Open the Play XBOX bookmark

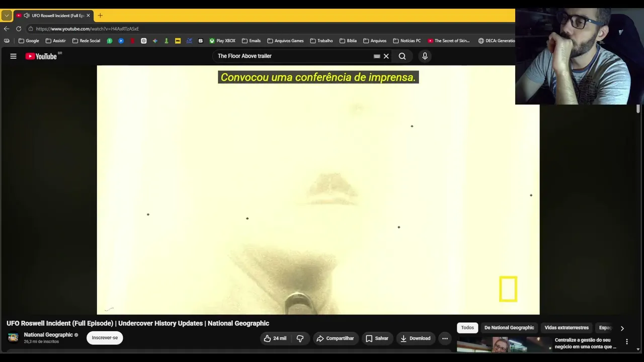coord(222,41)
